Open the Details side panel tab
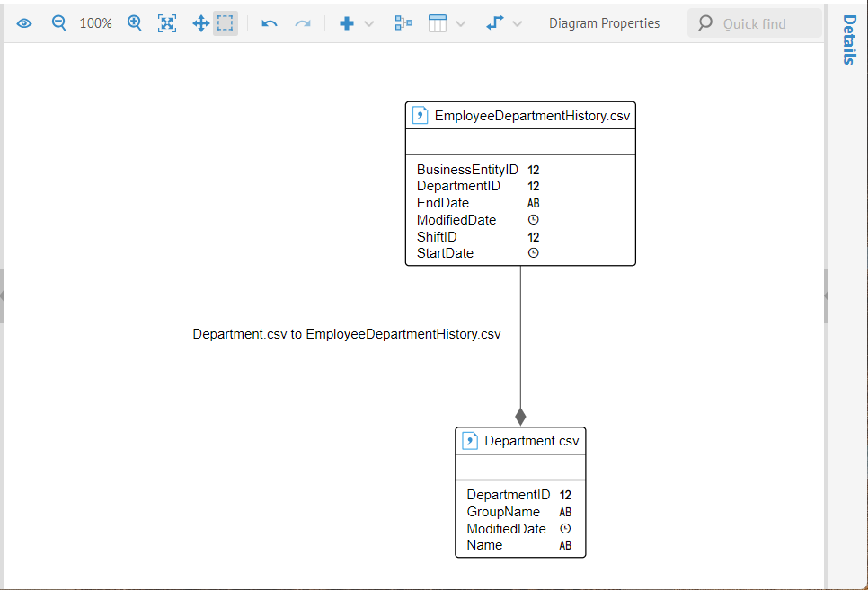This screenshot has width=868, height=590. click(x=848, y=40)
